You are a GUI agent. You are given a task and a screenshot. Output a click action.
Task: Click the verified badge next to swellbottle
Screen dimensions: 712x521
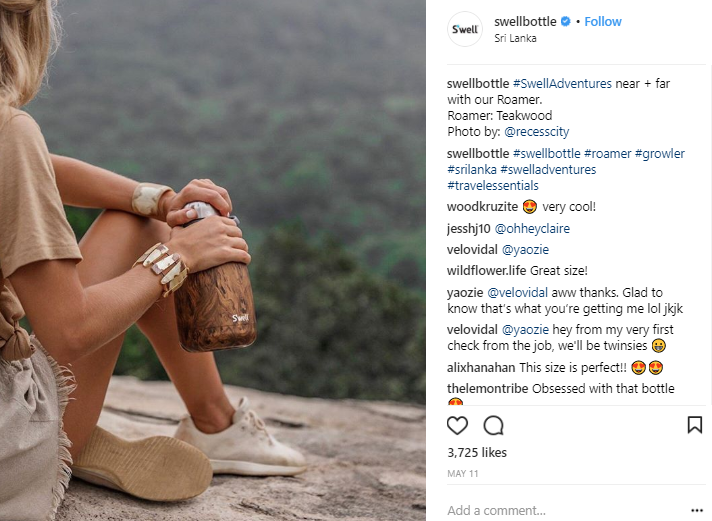565,21
